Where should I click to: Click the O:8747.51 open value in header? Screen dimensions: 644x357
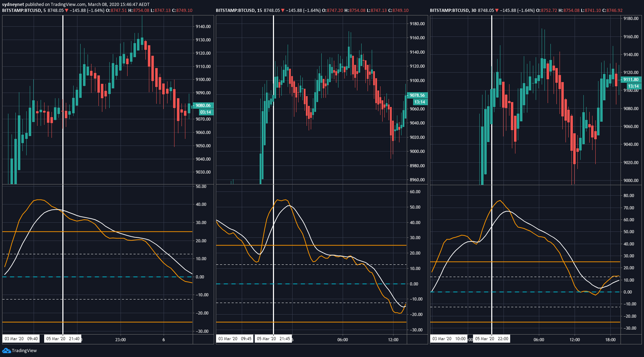(x=117, y=10)
